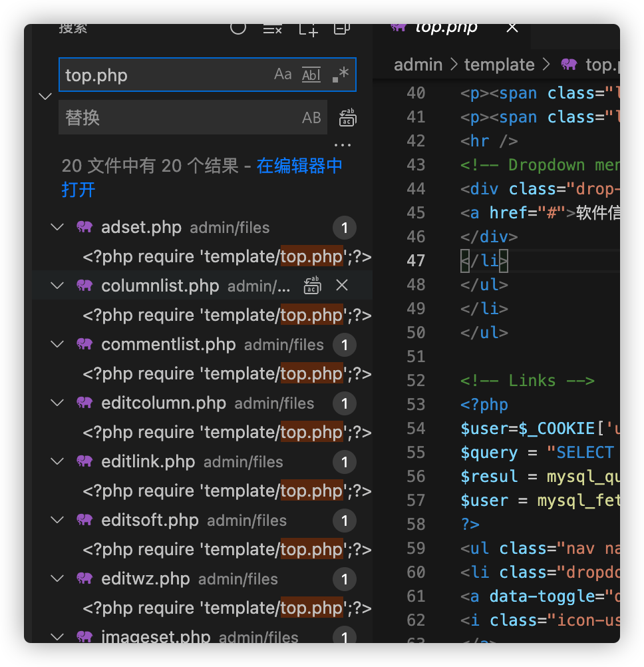Toggle Match Whole Word in the search box

coord(311,75)
